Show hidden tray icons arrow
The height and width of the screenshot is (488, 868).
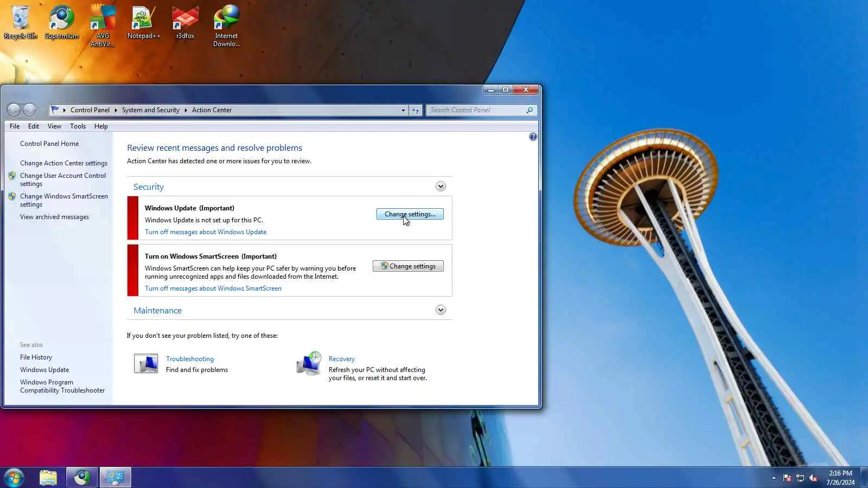(x=774, y=478)
